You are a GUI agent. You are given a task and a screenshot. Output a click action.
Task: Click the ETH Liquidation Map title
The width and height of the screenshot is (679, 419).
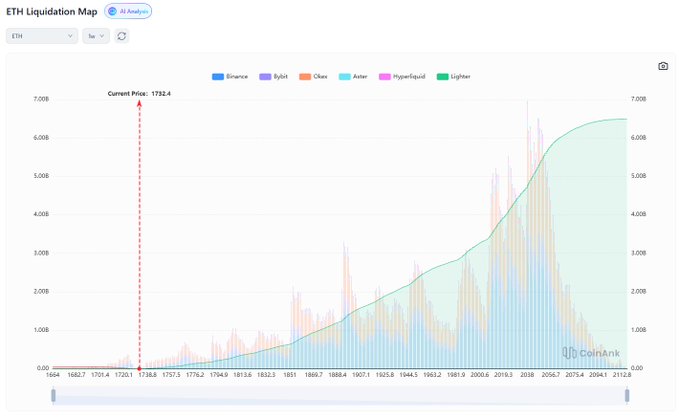point(52,12)
